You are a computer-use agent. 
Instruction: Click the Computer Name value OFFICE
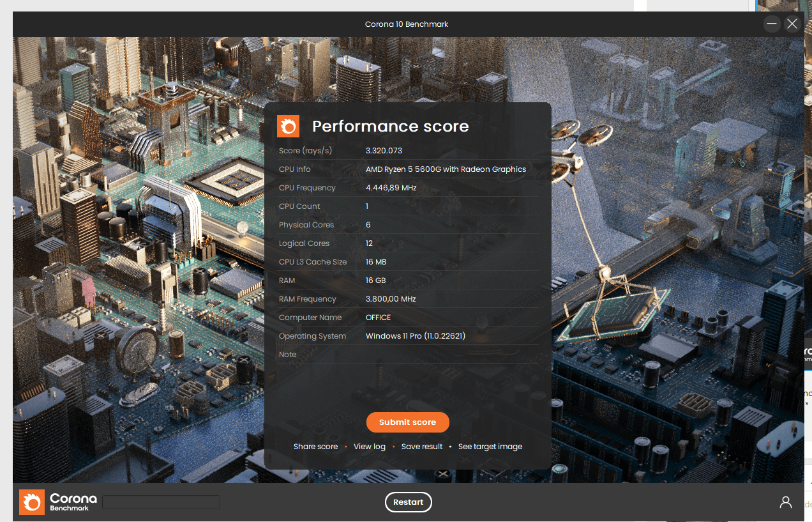(x=379, y=318)
